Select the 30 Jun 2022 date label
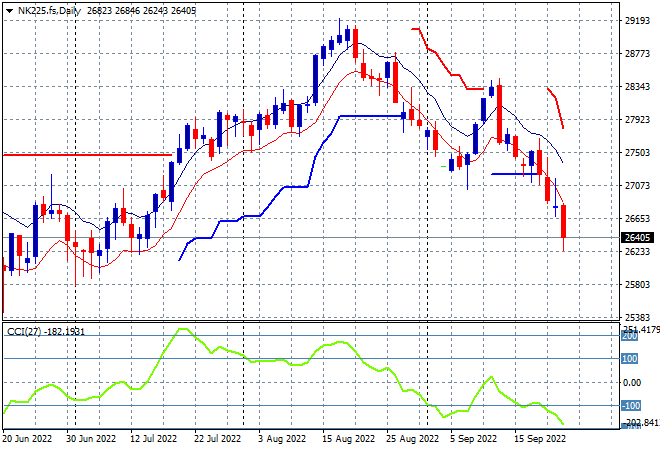Image resolution: width=660 pixels, height=450 pixels. coord(91,439)
